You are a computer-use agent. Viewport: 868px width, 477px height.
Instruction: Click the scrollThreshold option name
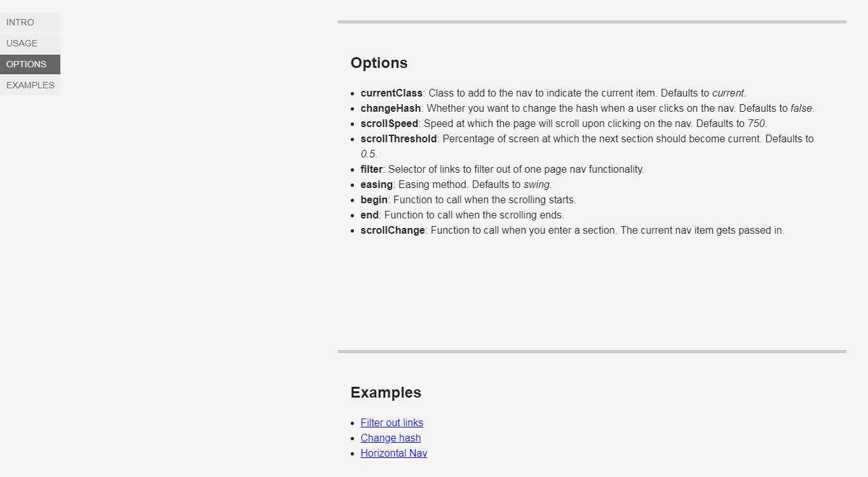(x=398, y=138)
